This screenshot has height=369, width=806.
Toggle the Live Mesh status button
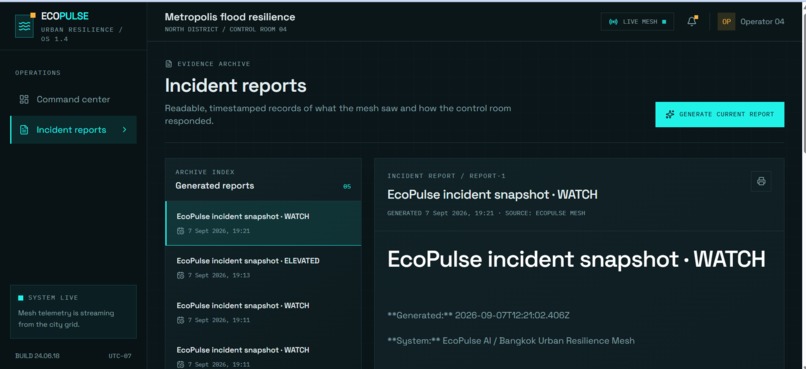[x=637, y=22]
